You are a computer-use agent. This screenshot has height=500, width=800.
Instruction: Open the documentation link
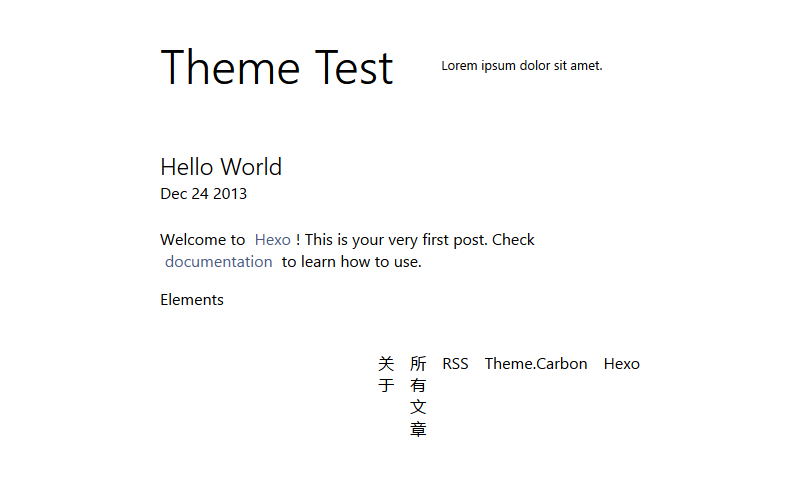pos(218,262)
